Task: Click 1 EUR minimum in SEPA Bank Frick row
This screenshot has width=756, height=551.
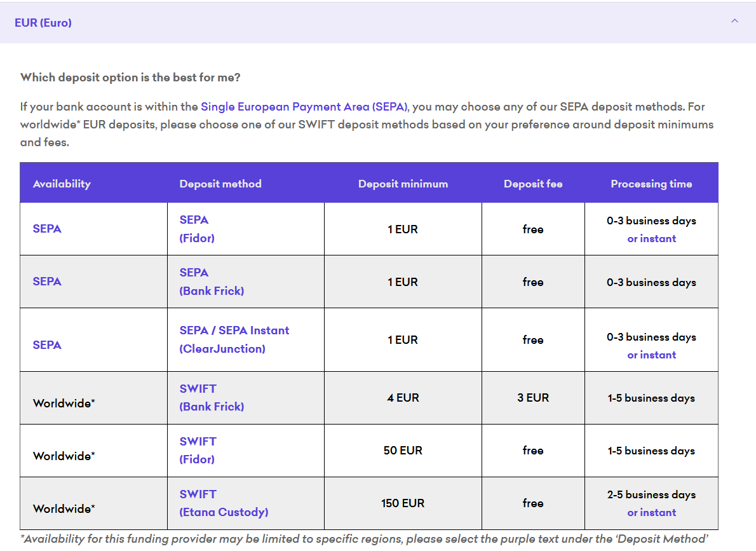Action: coord(403,282)
